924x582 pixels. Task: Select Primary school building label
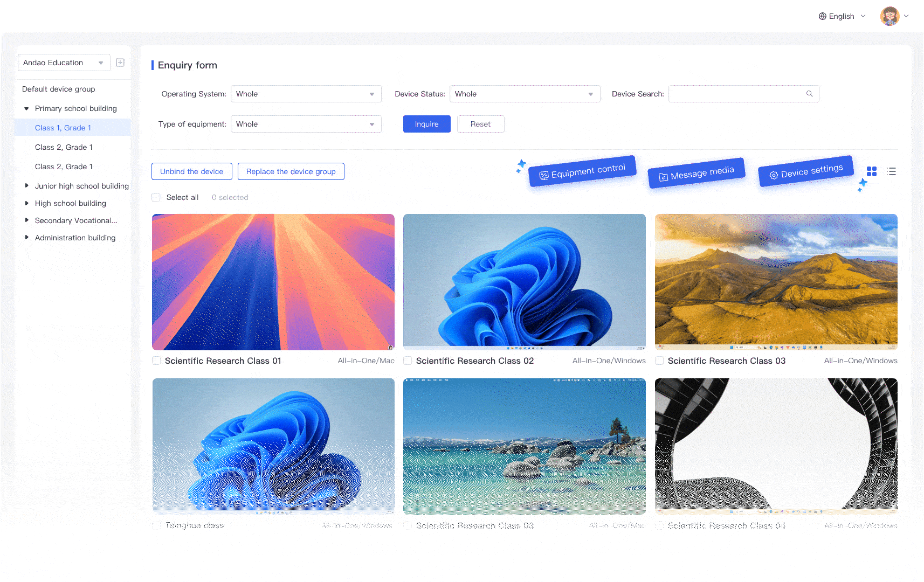[76, 108]
